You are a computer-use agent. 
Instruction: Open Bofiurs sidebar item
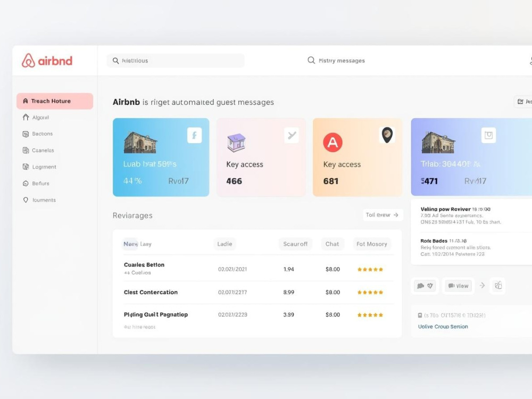pos(36,183)
